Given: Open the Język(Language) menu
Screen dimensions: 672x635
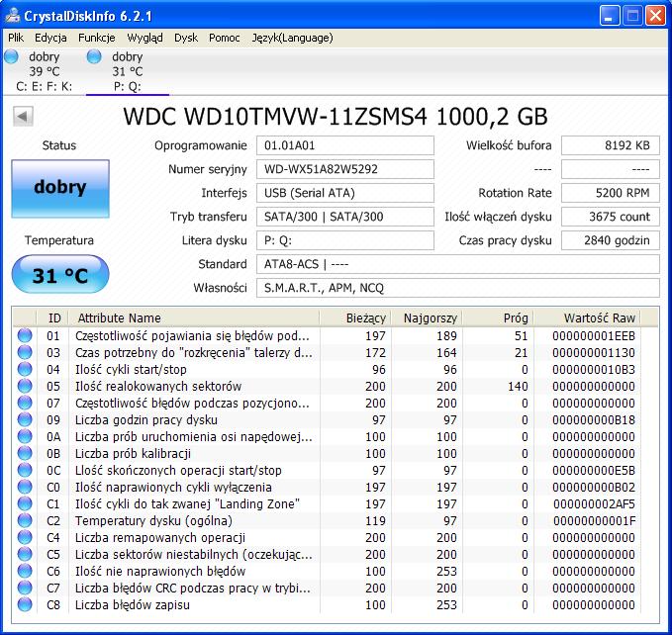Looking at the screenshot, I should 292,38.
